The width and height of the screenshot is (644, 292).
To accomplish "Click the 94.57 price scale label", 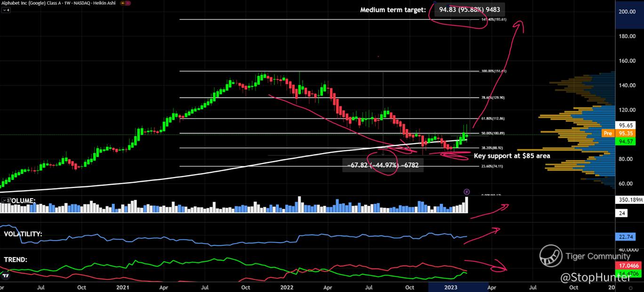I will (x=626, y=141).
